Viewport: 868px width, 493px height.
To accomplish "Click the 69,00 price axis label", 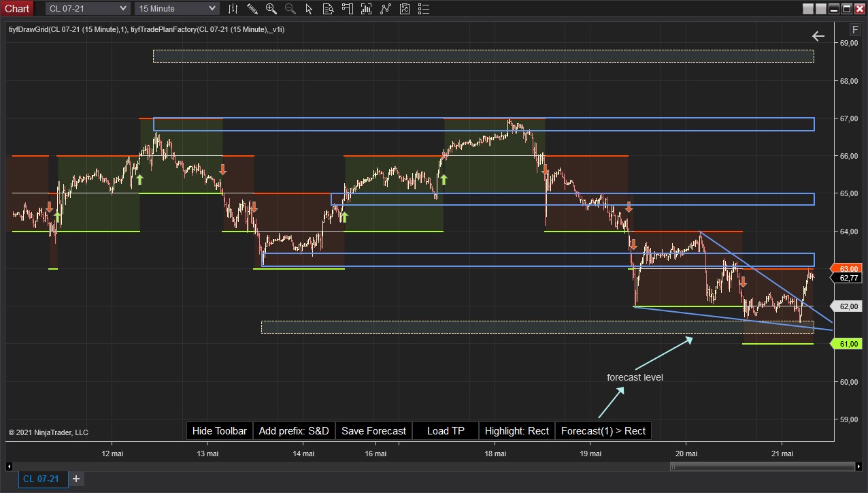I will coord(848,43).
